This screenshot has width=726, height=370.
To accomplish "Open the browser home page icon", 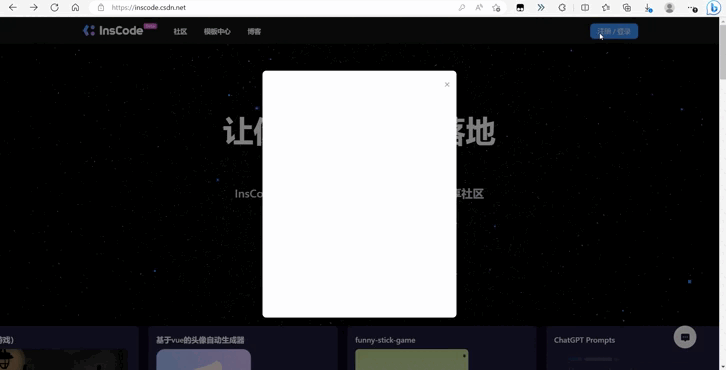I will tap(75, 7).
